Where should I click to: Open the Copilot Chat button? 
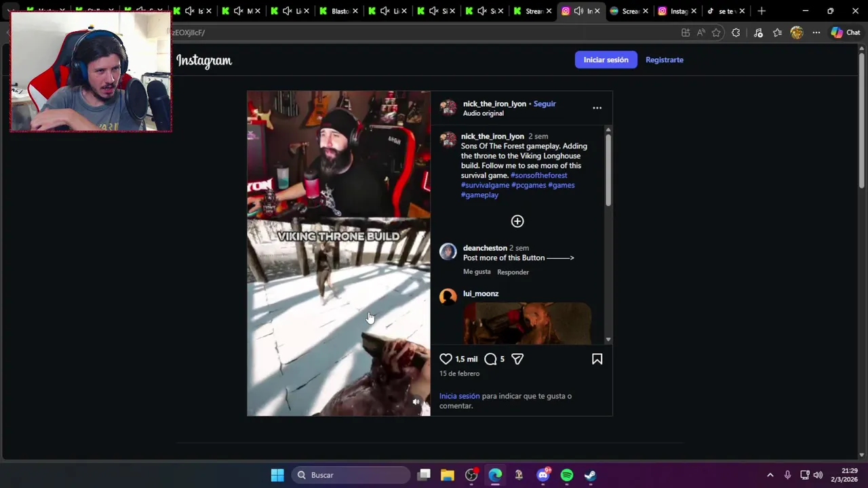click(x=846, y=33)
